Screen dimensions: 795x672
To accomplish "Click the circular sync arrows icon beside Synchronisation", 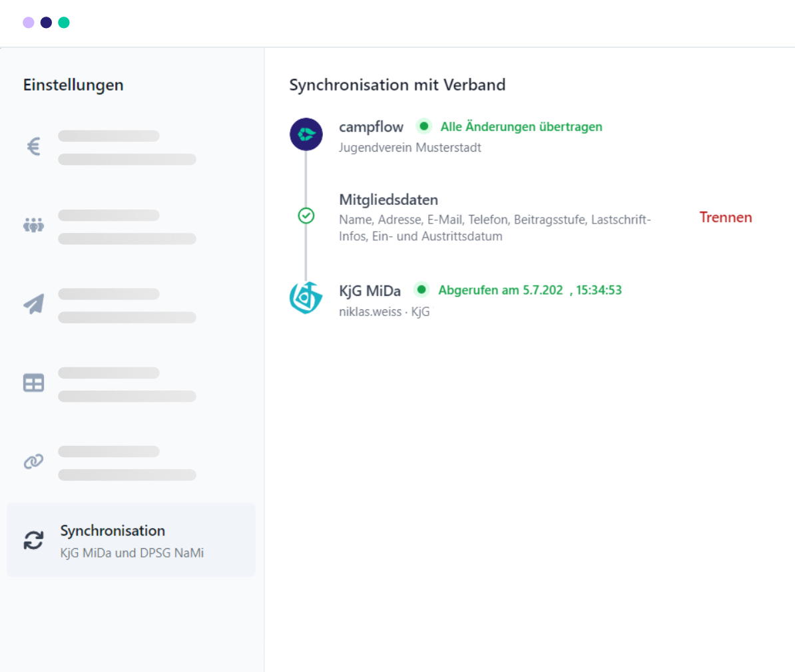I will [x=33, y=540].
